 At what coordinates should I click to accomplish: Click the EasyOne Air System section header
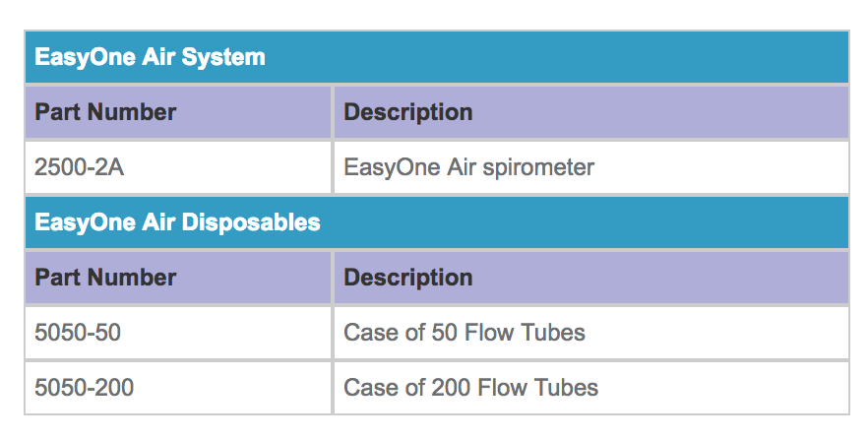point(437,57)
